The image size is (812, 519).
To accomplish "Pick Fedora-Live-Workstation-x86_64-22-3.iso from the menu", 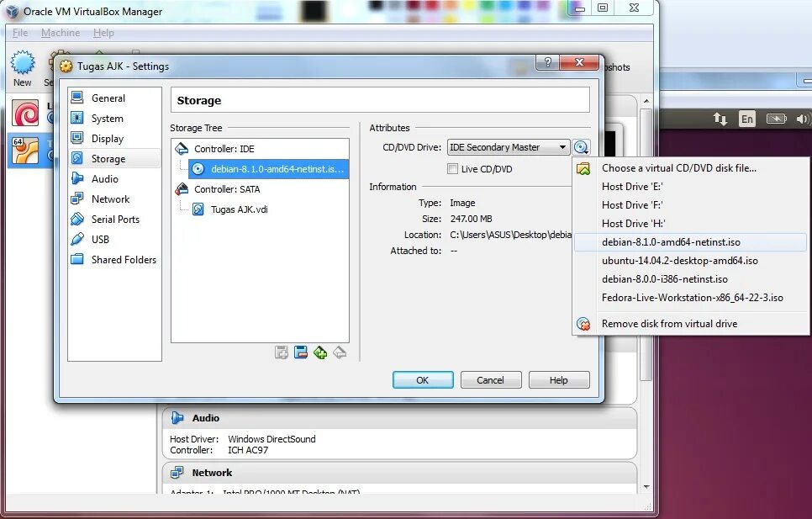I will (x=691, y=298).
